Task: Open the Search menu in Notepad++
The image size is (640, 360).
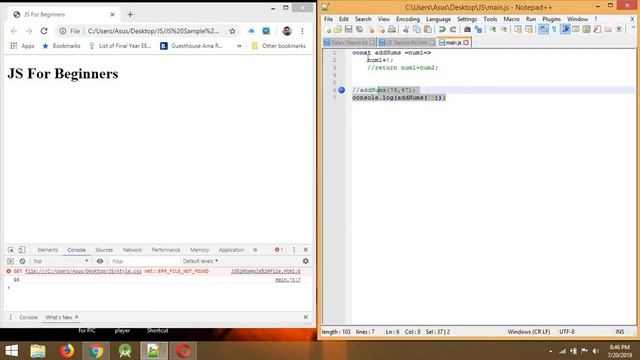Action: pyautogui.click(x=363, y=19)
